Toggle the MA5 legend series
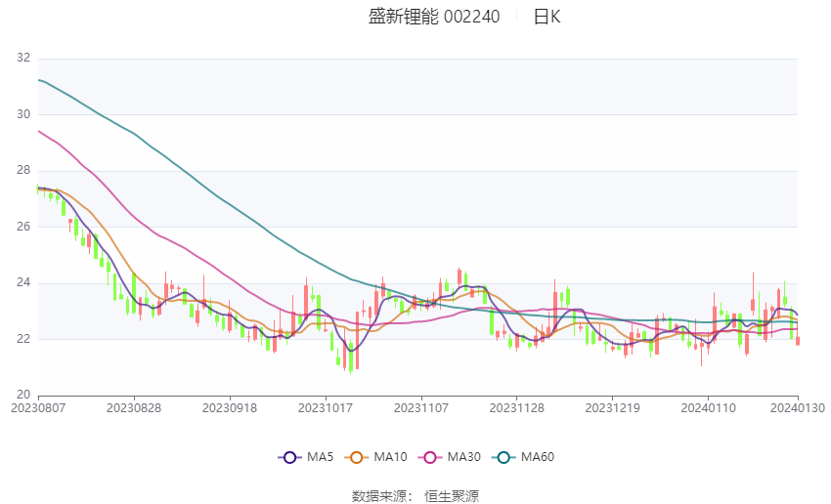The image size is (831, 504). [306, 457]
